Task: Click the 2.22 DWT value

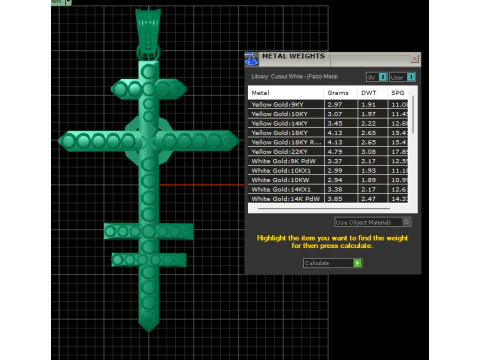Action: pos(368,123)
